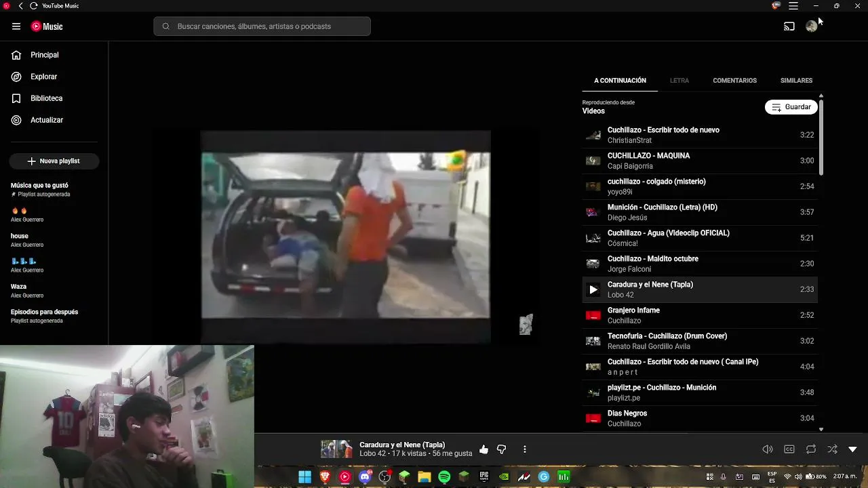Screen dimensions: 868x488
Task: Play 'Cuchillazo - Escribir todo de nuevo' by ChristianStrat
Action: (700, 135)
